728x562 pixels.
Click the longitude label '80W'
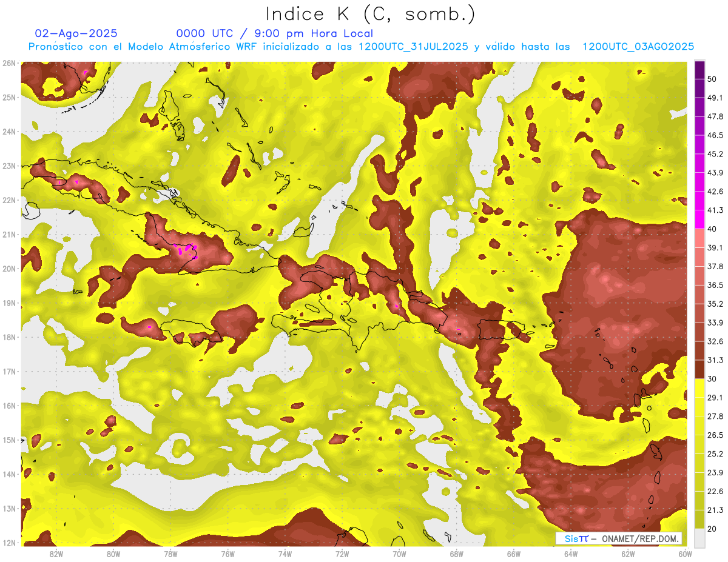pos(113,554)
